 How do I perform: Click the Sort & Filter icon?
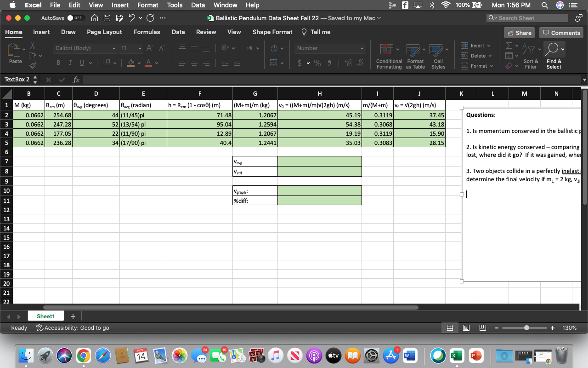click(x=531, y=56)
